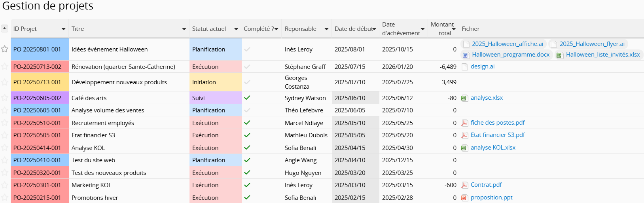Star the Rénovation (quartier Sainte-Catherine) row
Viewport: 644px width, 203px height.
4,66
